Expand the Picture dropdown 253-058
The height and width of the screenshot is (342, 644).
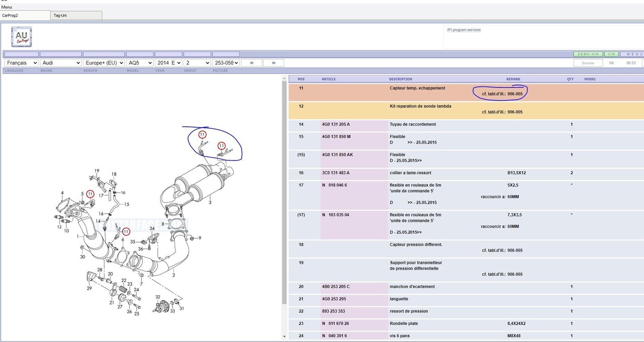pos(225,63)
